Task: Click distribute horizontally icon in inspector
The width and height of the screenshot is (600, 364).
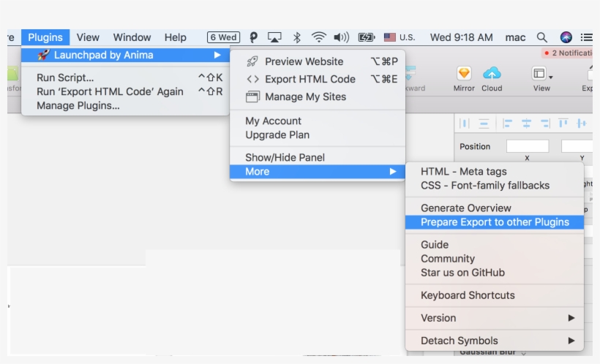Action: click(x=465, y=124)
